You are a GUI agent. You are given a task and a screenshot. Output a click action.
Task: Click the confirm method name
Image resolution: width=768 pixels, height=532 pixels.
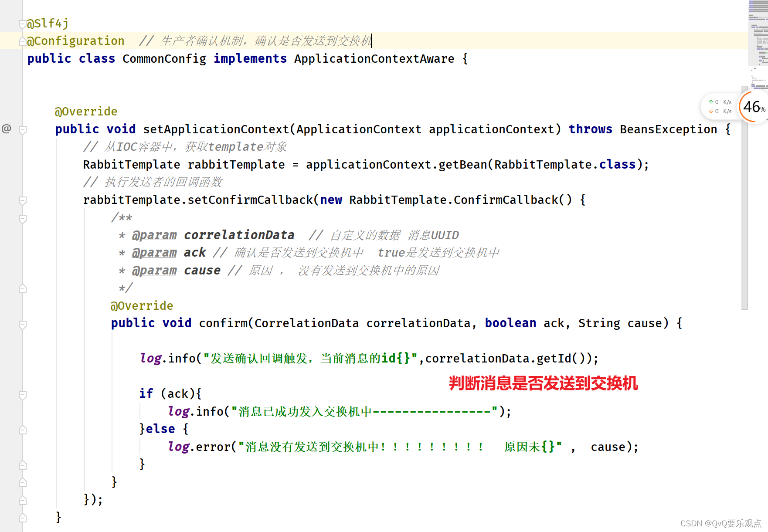pyautogui.click(x=223, y=323)
